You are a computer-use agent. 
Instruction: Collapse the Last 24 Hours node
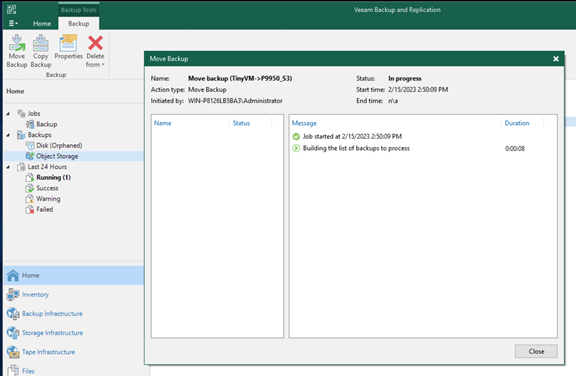[8, 167]
